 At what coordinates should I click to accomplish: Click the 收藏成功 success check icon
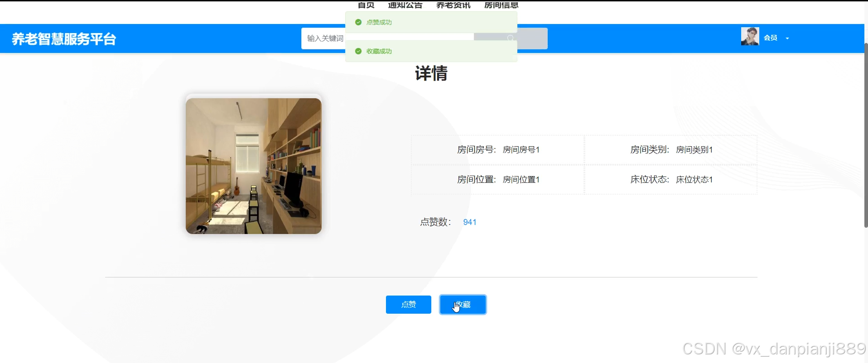[x=358, y=51]
